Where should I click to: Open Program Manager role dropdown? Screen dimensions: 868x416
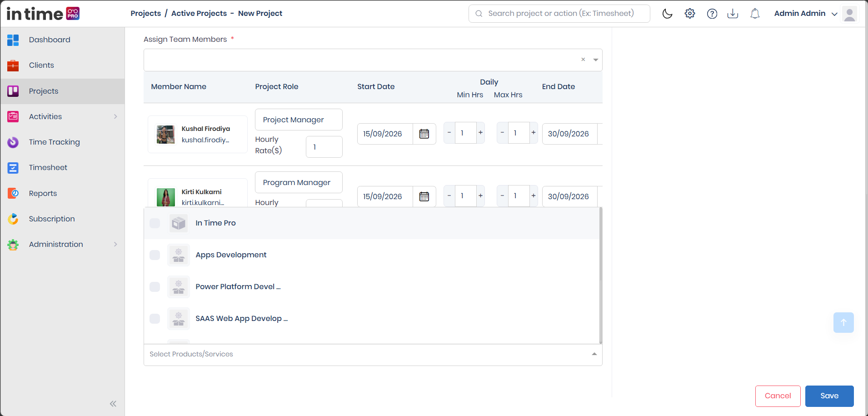(299, 182)
